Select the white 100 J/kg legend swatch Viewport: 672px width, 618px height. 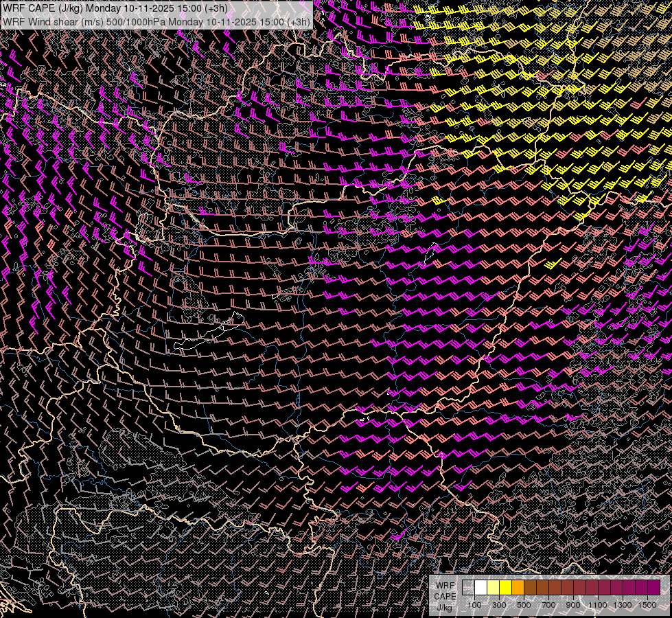click(481, 587)
